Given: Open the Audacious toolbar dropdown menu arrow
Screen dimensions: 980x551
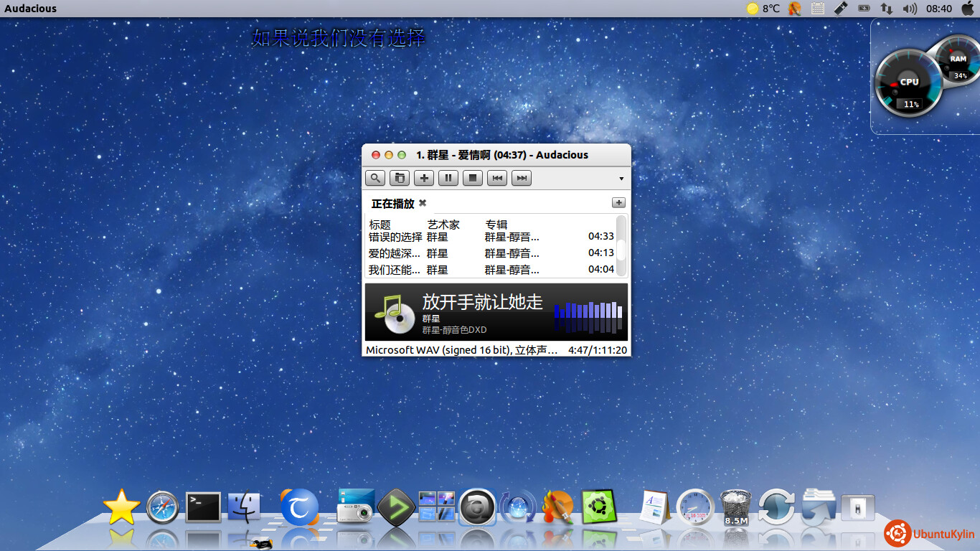Looking at the screenshot, I should click(x=621, y=179).
